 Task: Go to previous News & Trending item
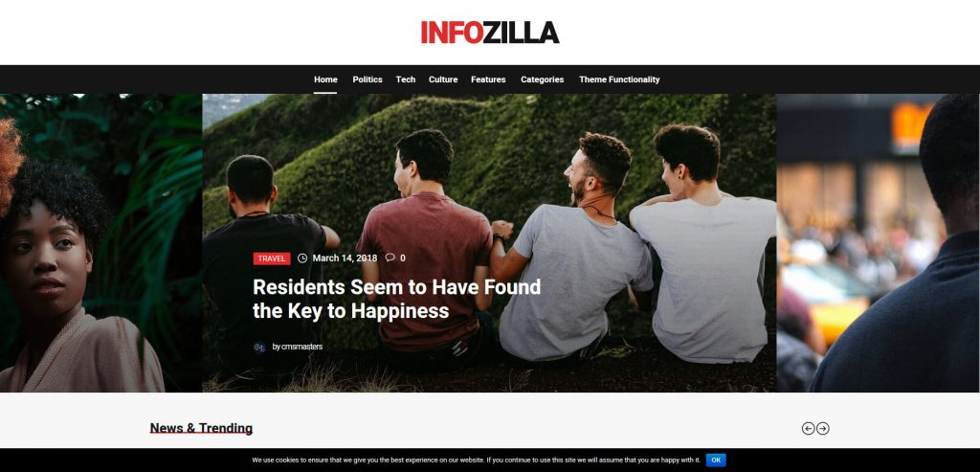tap(808, 428)
